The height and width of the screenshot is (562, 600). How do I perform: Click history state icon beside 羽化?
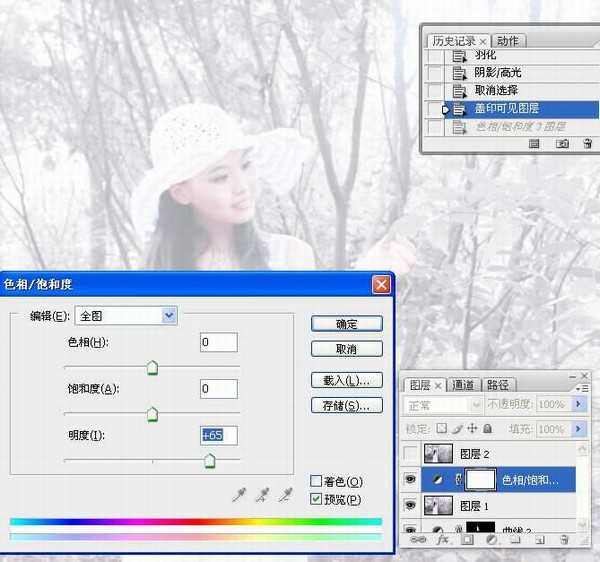click(459, 56)
